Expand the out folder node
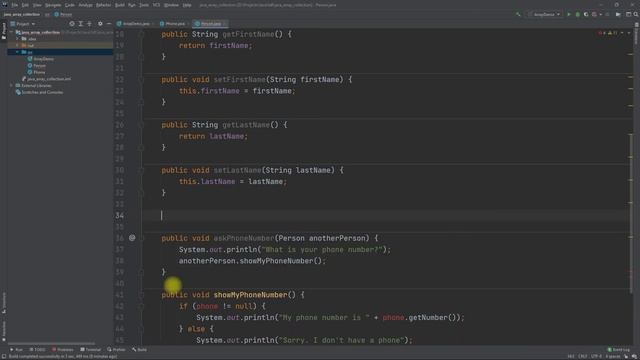 pos(17,45)
